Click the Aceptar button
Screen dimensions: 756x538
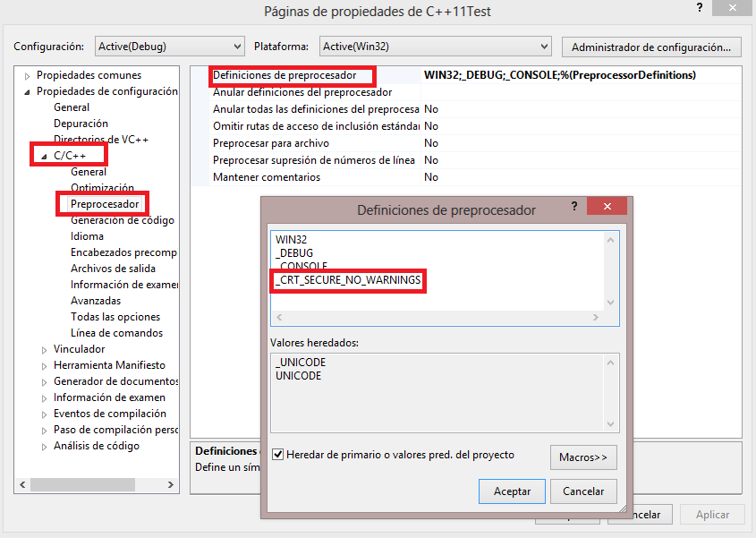point(511,491)
